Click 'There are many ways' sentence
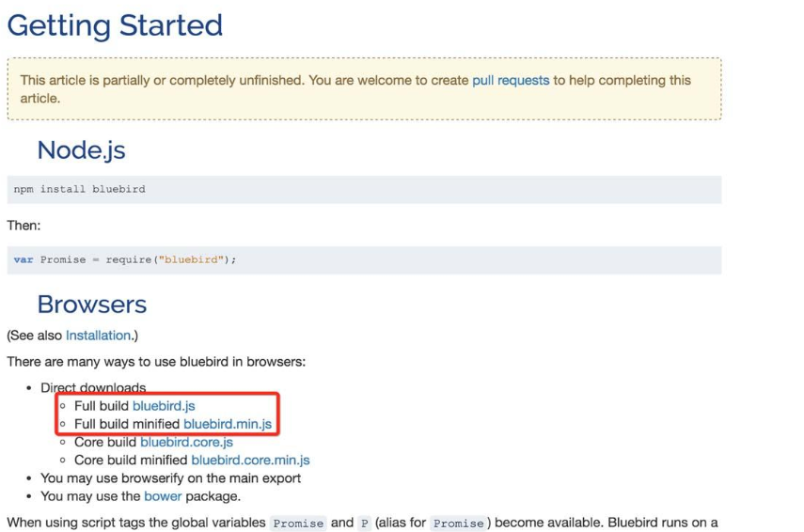The image size is (804, 532). click(x=156, y=362)
